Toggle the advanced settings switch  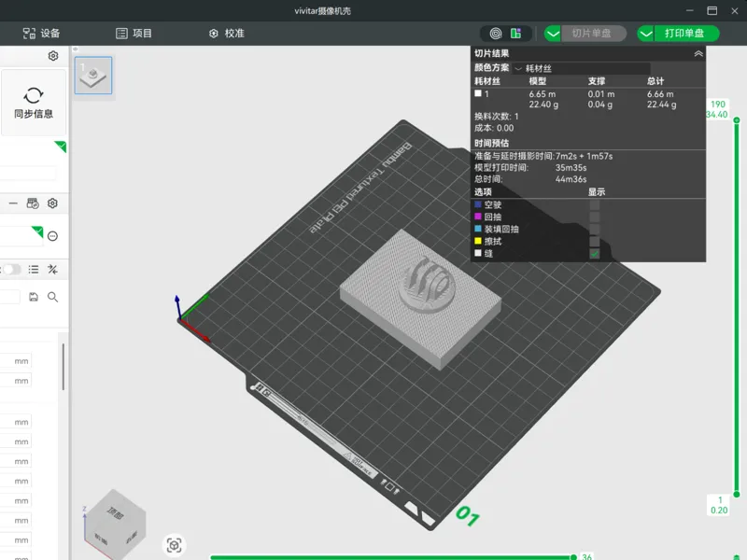pos(11,270)
